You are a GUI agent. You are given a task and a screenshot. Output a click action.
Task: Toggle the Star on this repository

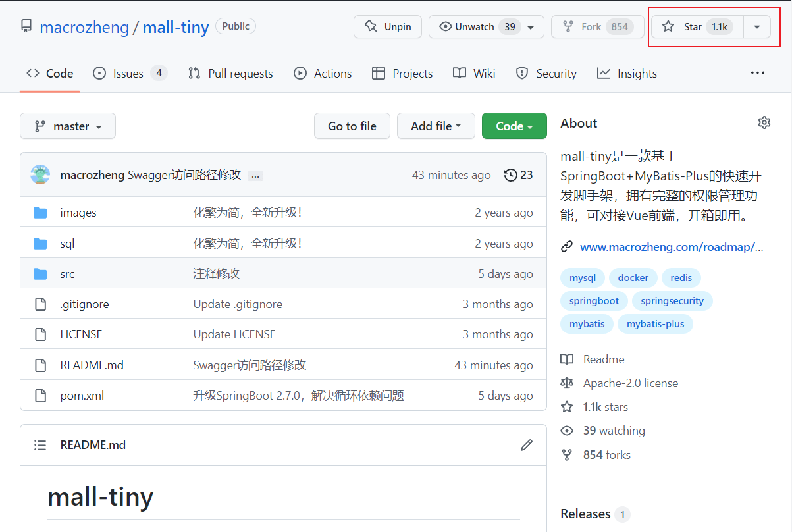[x=695, y=26]
